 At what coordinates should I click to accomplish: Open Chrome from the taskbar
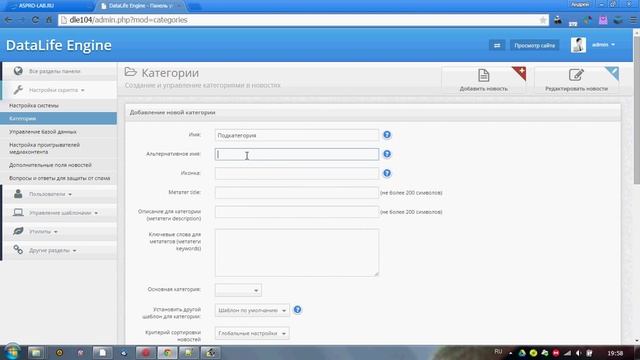167,353
